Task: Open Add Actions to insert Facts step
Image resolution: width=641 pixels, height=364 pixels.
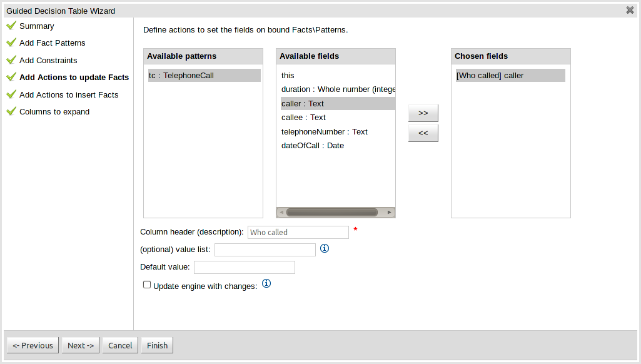Action: [69, 95]
